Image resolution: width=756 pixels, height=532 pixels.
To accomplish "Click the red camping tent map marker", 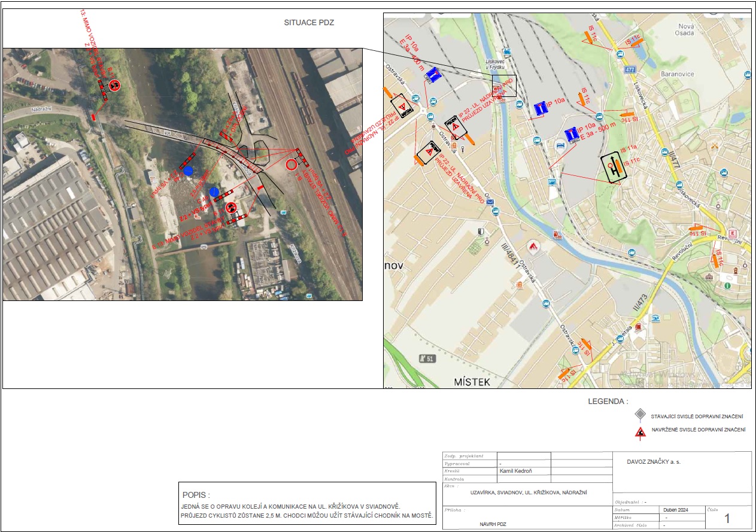I will (533, 246).
